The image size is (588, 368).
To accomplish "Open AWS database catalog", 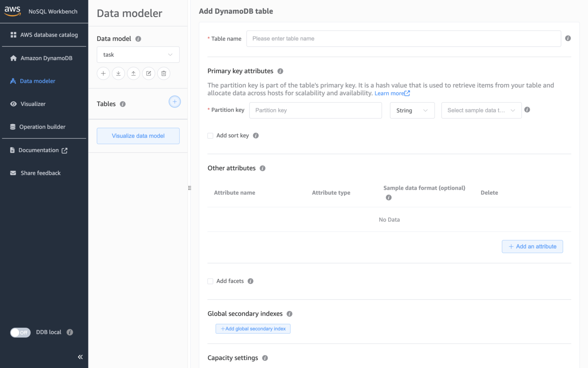I will coord(49,34).
